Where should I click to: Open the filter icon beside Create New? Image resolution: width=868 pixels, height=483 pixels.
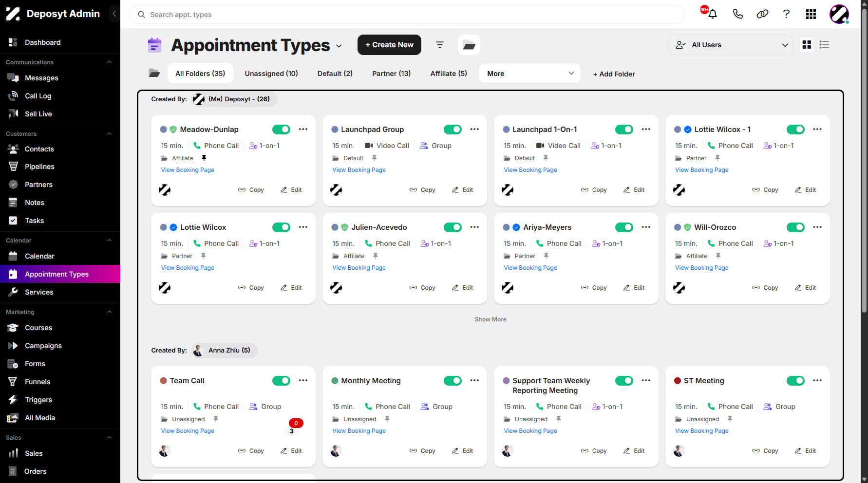pos(439,45)
